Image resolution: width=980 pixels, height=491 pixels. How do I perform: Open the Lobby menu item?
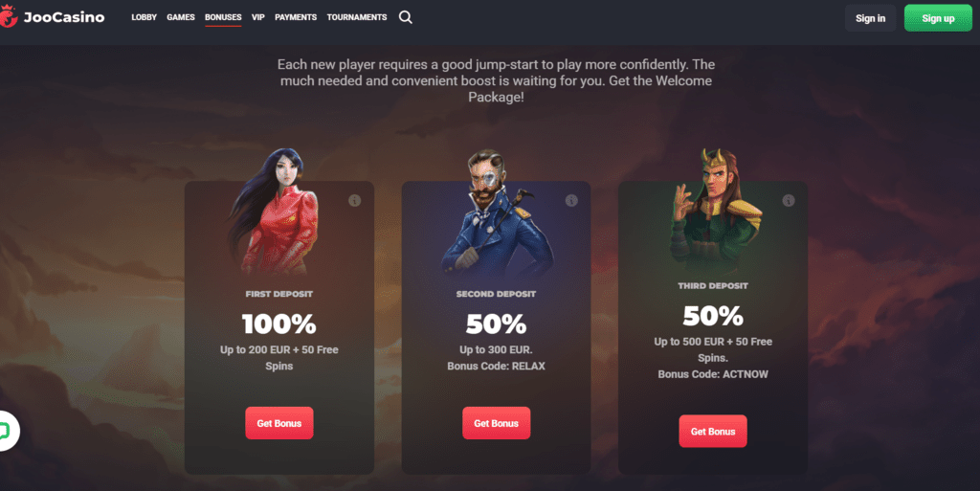pos(144,17)
